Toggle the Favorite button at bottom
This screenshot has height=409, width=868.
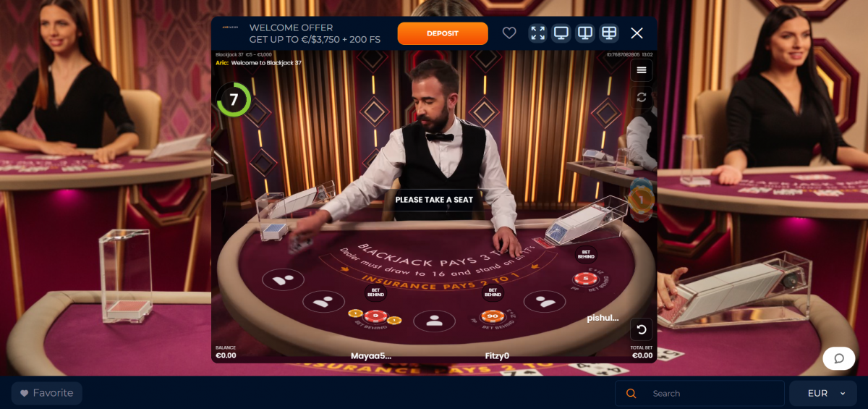click(x=47, y=393)
